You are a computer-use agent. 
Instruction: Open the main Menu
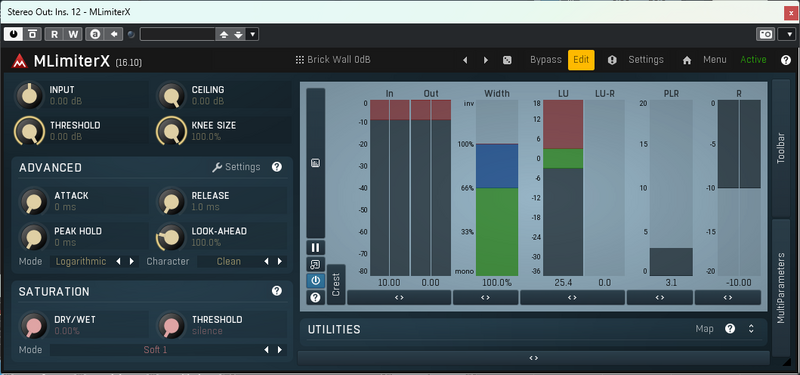tap(715, 60)
